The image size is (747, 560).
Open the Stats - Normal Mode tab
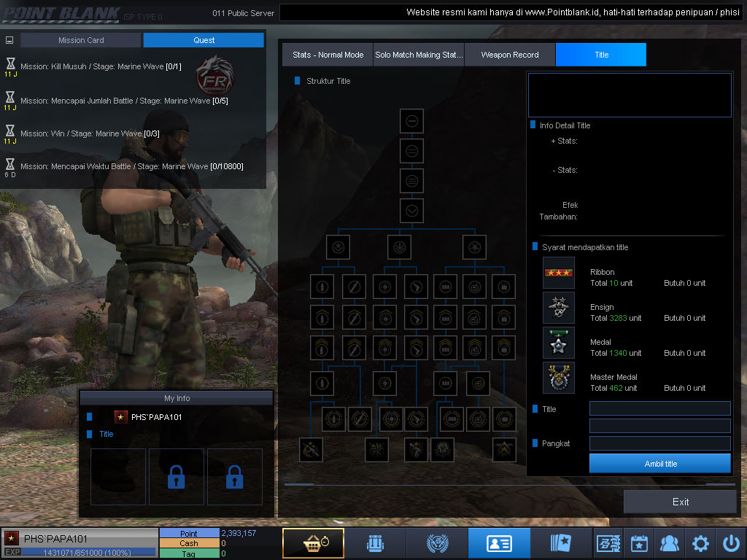(328, 55)
